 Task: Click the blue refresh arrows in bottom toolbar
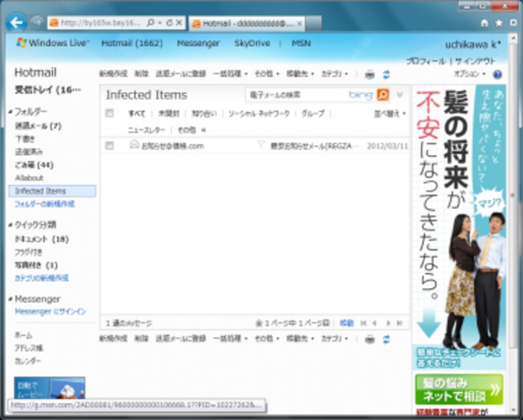(386, 339)
